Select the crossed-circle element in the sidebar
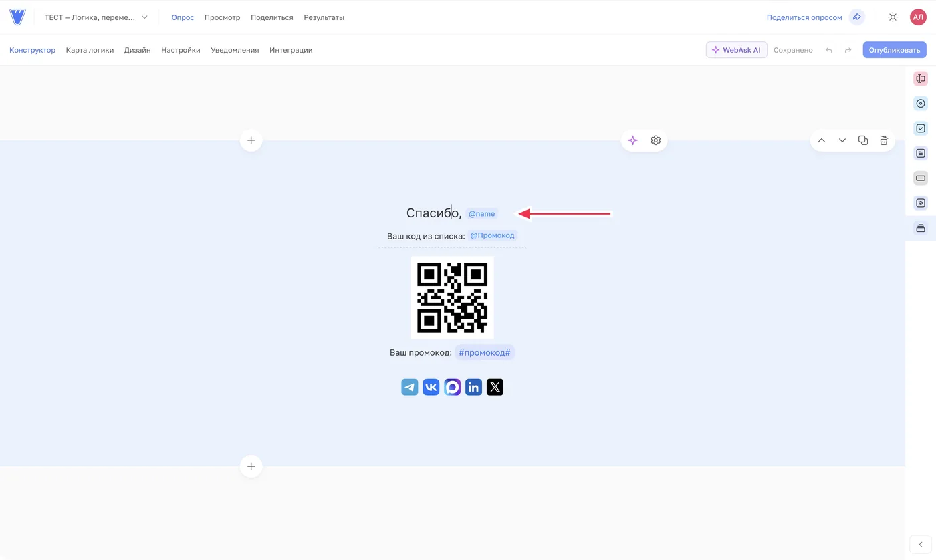The image size is (936, 560). pyautogui.click(x=921, y=203)
